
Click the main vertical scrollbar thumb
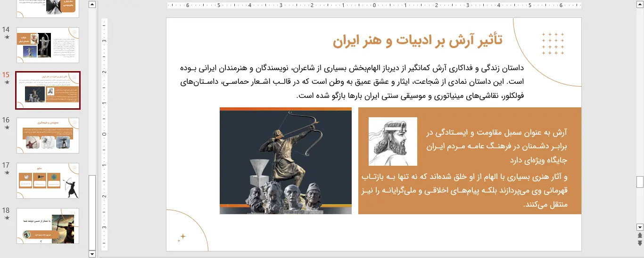tap(640, 182)
